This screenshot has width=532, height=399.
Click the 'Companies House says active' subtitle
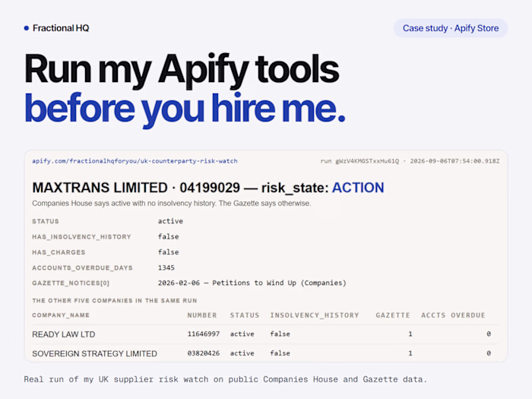point(171,203)
